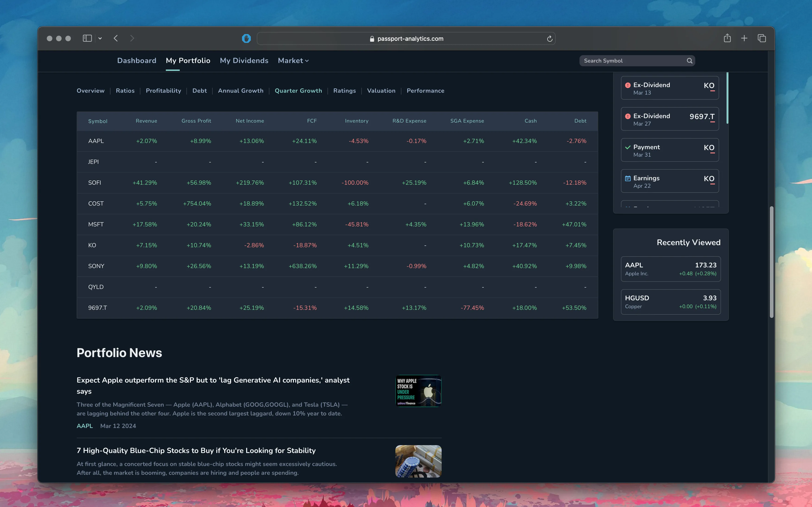The height and width of the screenshot is (507, 812).
Task: Open the 7 High-Quality Blue-Chip Stocks headline
Action: 196,450
